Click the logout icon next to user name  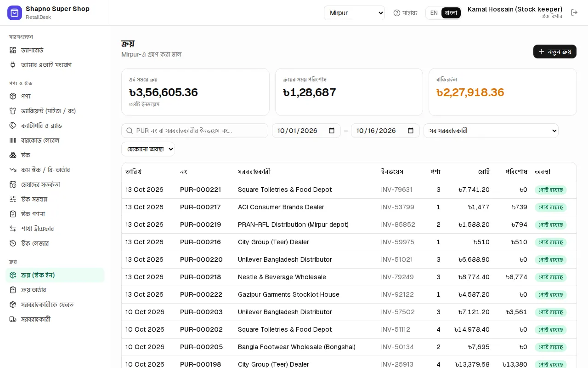point(574,12)
